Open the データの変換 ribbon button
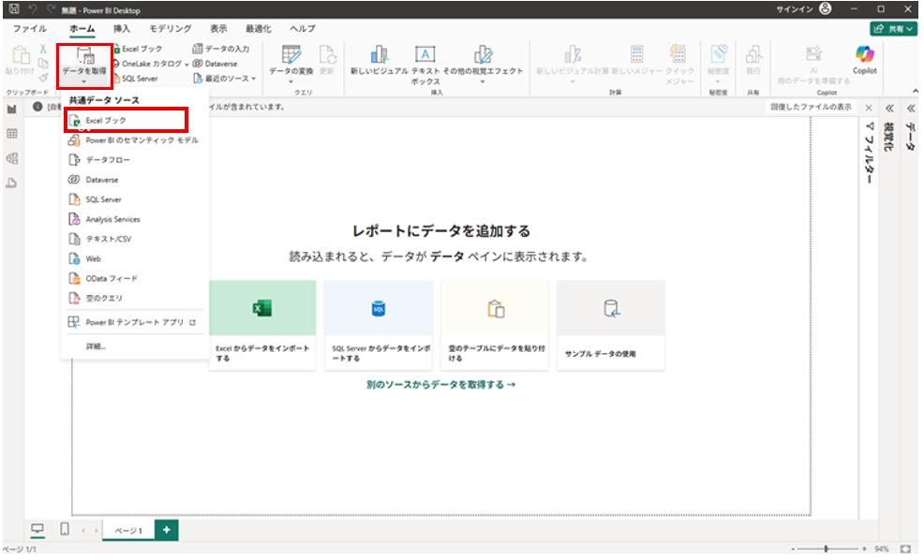Viewport: 924px width, 560px height. click(291, 63)
